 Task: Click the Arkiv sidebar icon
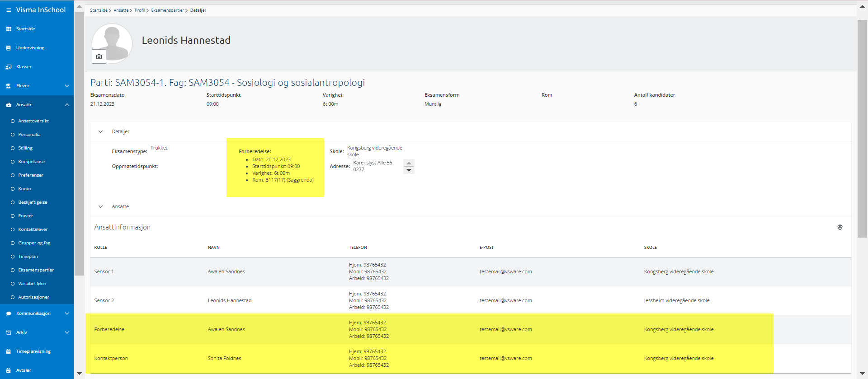pyautogui.click(x=8, y=332)
